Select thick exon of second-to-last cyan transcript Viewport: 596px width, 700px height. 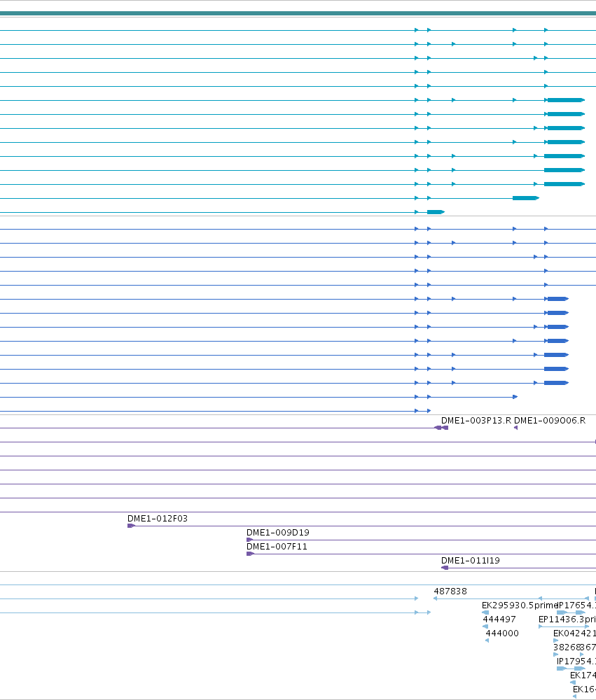(525, 198)
